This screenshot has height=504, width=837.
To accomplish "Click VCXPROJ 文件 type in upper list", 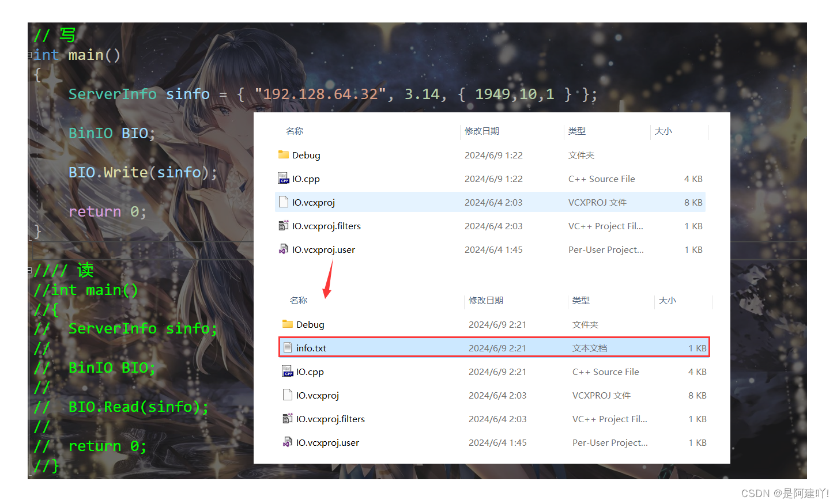I will [x=597, y=202].
